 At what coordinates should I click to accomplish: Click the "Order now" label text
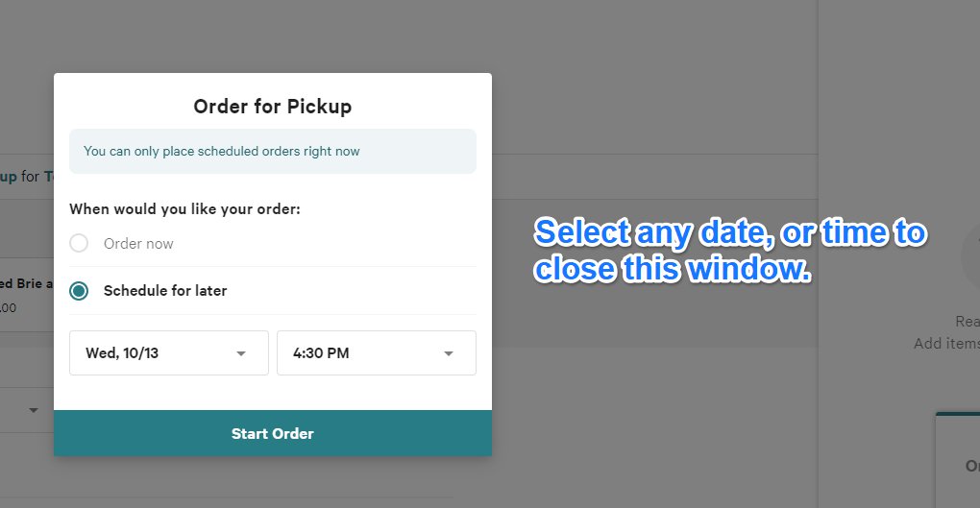point(138,244)
